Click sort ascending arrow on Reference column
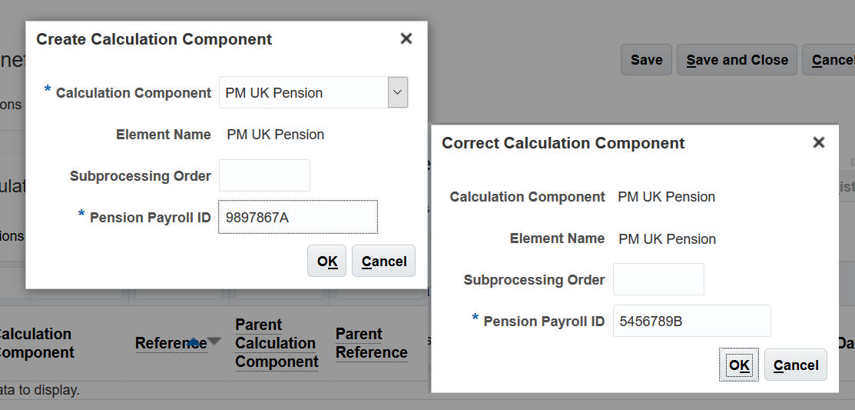The width and height of the screenshot is (855, 410). [x=195, y=343]
